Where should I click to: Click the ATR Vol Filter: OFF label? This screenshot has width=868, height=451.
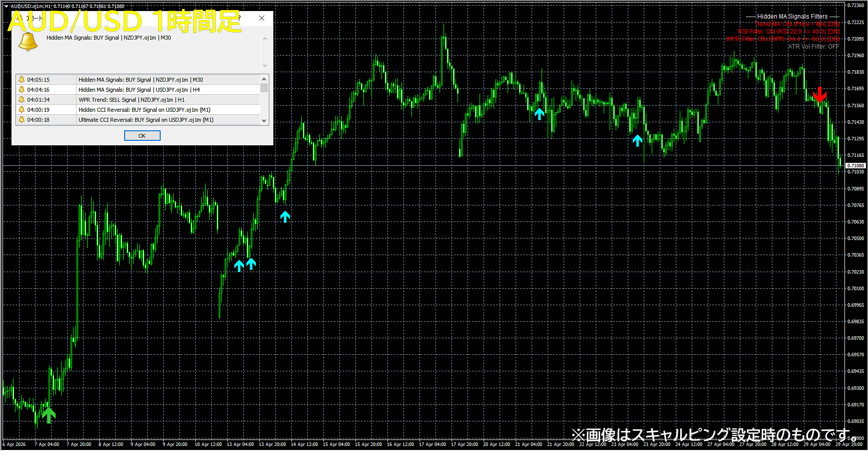point(814,47)
